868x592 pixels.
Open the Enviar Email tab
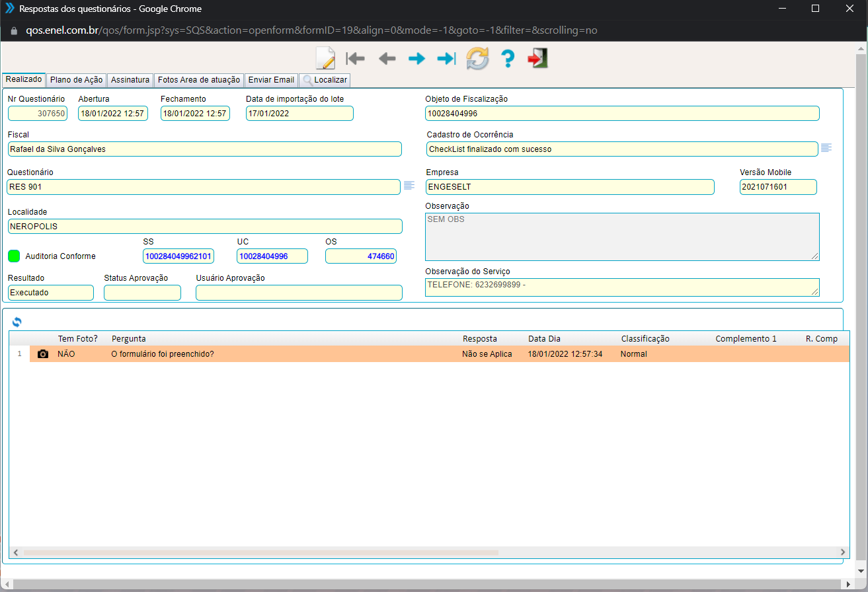(x=271, y=80)
